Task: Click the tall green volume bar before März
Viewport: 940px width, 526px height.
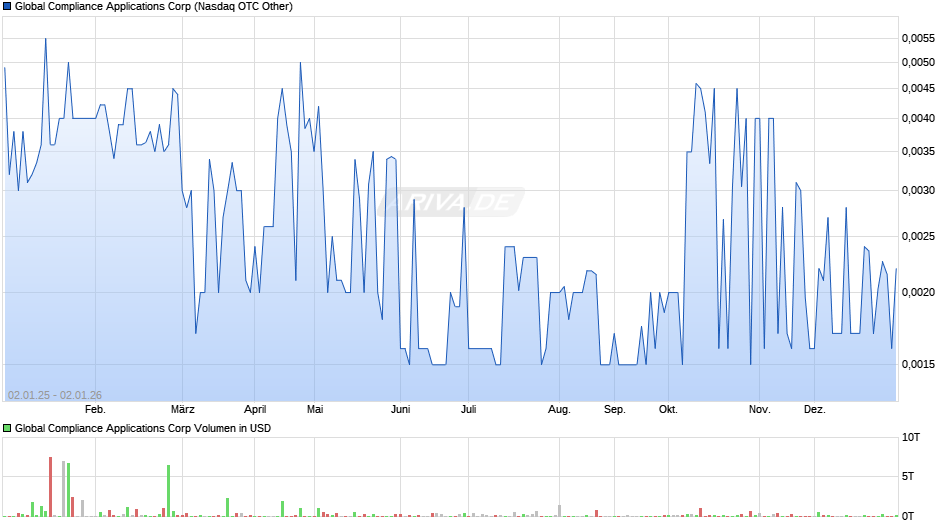Action: (x=168, y=491)
